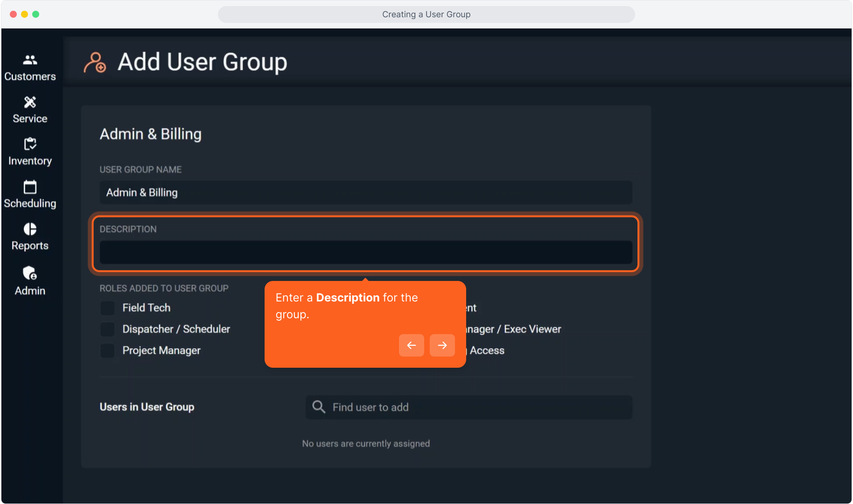Open the Scheduling calendar icon
This screenshot has height=504, width=853.
click(x=30, y=187)
